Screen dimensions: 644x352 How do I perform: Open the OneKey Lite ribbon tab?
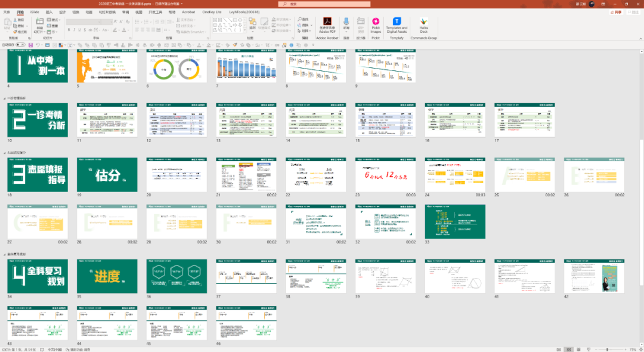[x=212, y=13]
